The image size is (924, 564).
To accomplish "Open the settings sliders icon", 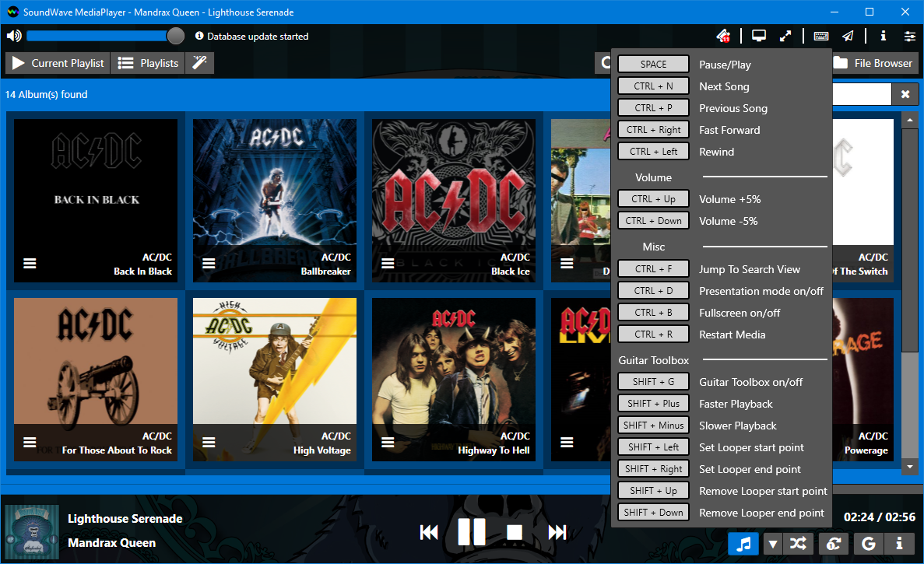I will [x=910, y=36].
